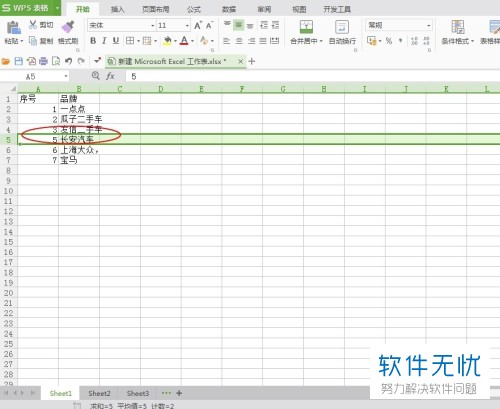Open the number format dropdown
The width and height of the screenshot is (500, 409).
(x=429, y=25)
